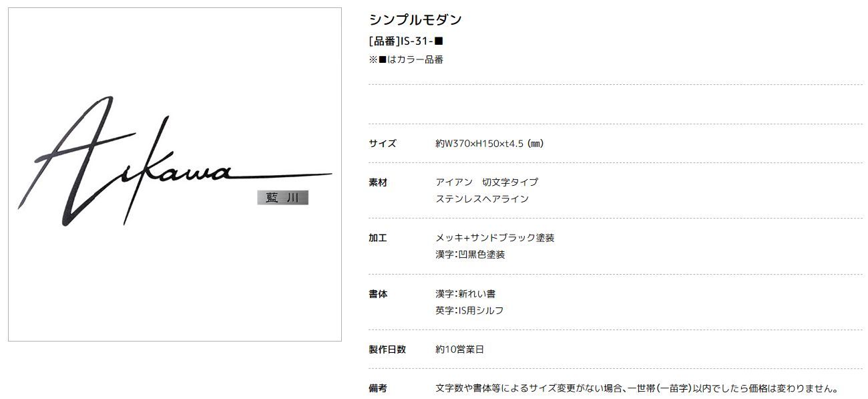Click the シンプルモダン product title
The image size is (868, 399).
(x=415, y=19)
